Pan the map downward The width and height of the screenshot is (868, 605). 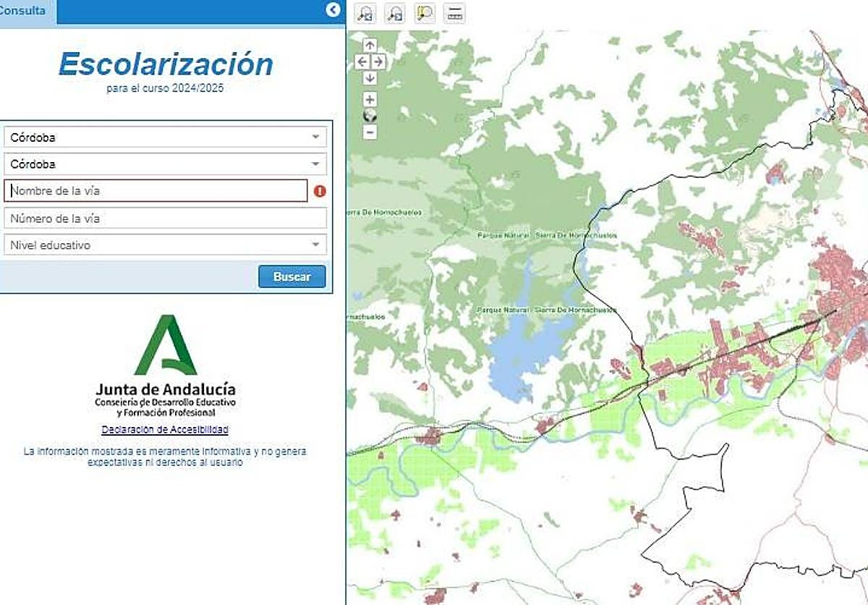pos(370,78)
